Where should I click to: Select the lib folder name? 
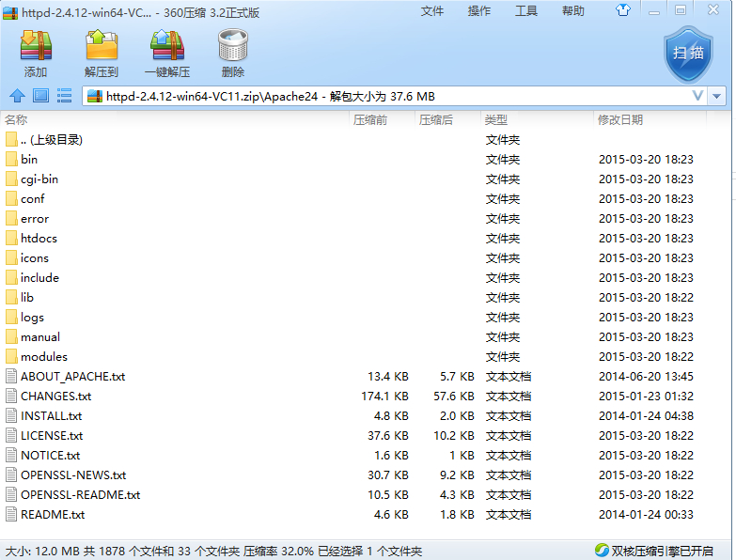tap(26, 297)
